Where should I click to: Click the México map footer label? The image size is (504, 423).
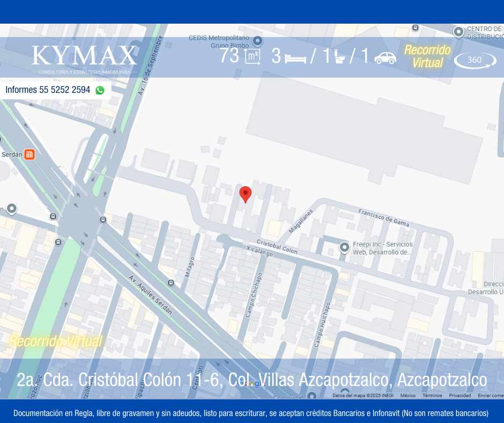[407, 395]
